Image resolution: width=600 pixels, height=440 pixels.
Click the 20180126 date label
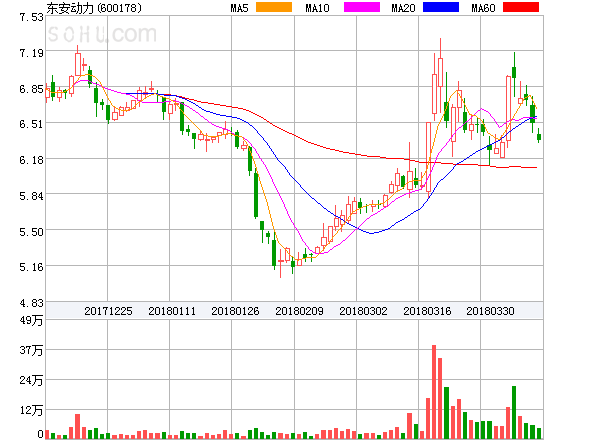pos(235,311)
